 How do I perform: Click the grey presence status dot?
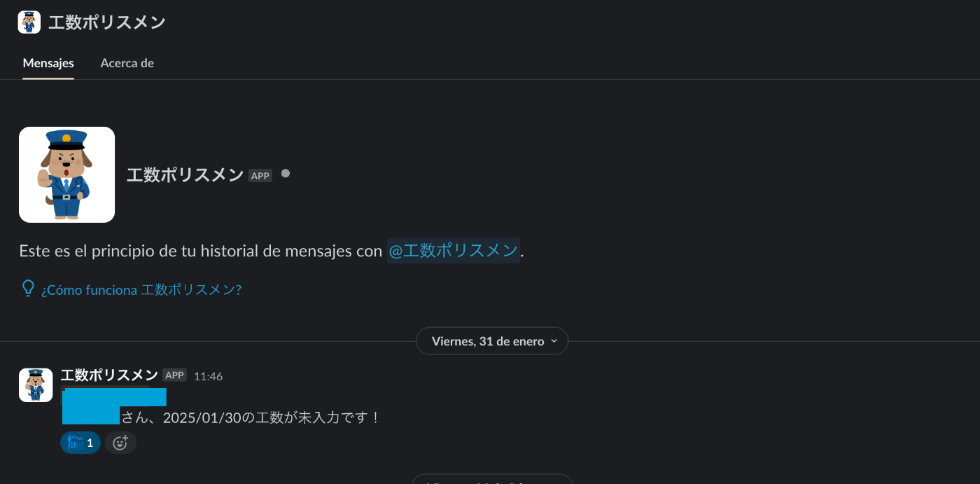(x=286, y=173)
